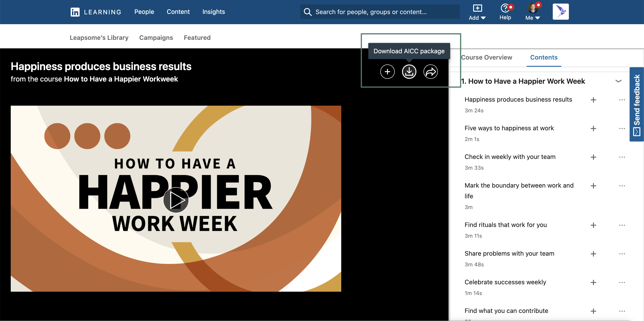Add 'Happiness produces business results' with plus icon
Screen dimensions: 644x321
pyautogui.click(x=593, y=100)
